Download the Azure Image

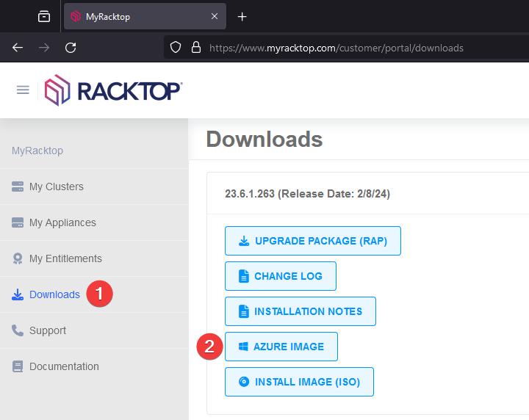281,347
